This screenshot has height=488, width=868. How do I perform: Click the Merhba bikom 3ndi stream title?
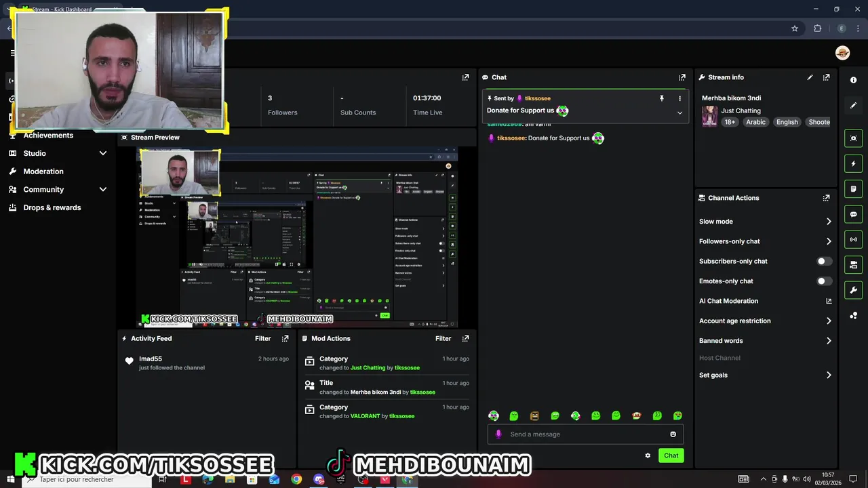[731, 98]
